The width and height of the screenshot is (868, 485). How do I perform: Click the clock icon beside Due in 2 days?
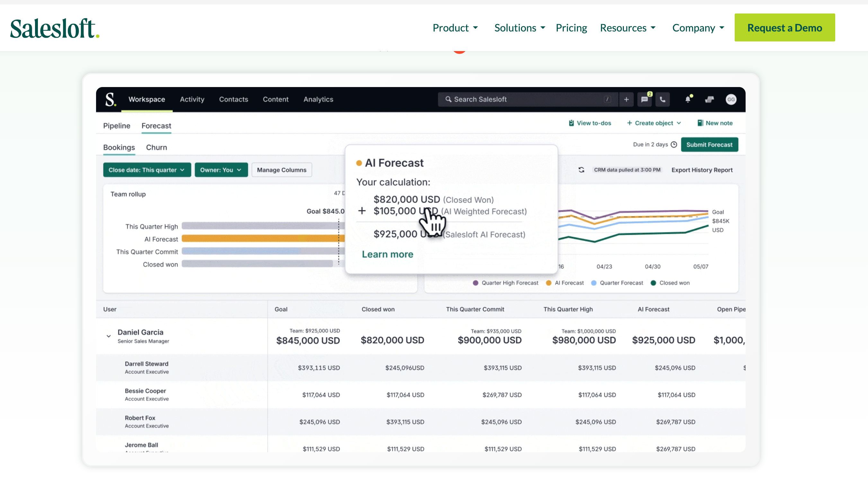pos(674,145)
